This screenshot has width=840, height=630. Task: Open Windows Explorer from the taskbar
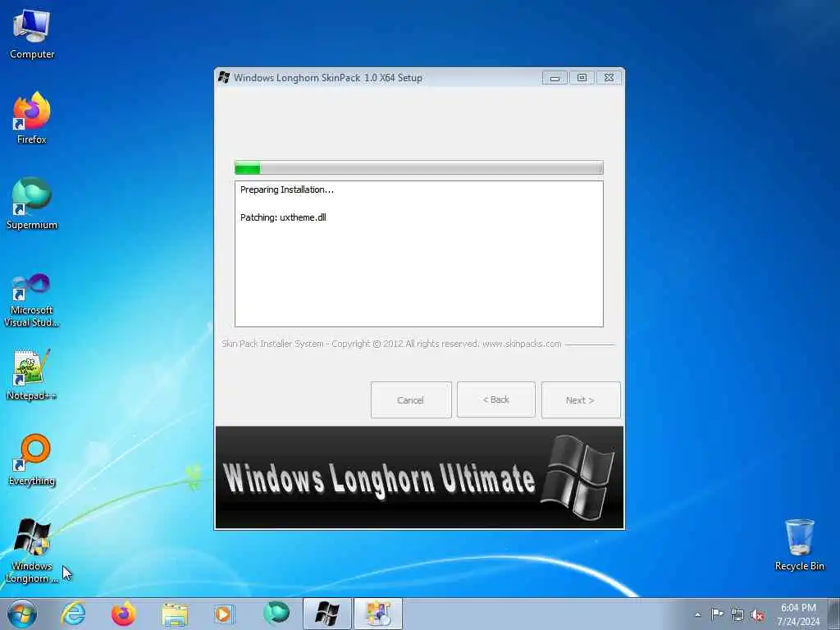[x=175, y=614]
